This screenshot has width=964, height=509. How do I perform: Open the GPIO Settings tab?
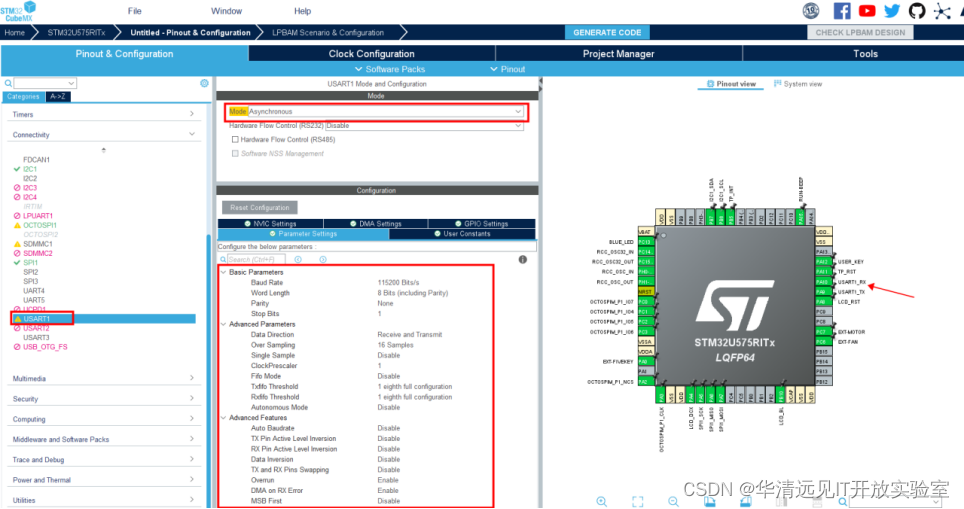(x=481, y=224)
